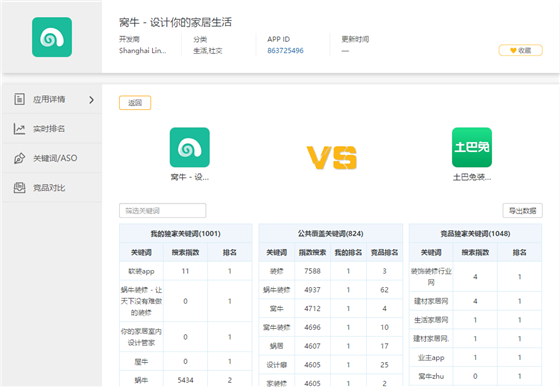Click 竞品排名 column header
The width and height of the screenshot is (560, 387).
point(384,252)
